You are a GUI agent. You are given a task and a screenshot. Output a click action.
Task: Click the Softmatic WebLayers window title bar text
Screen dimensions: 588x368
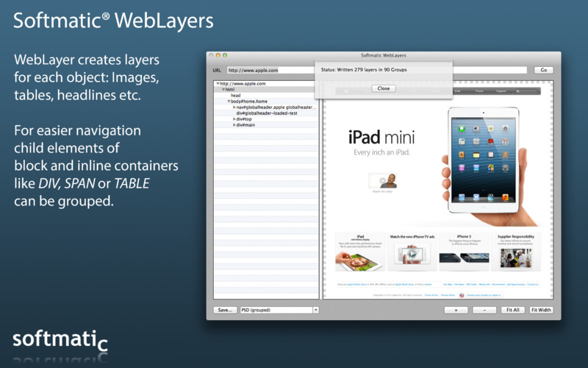point(383,55)
